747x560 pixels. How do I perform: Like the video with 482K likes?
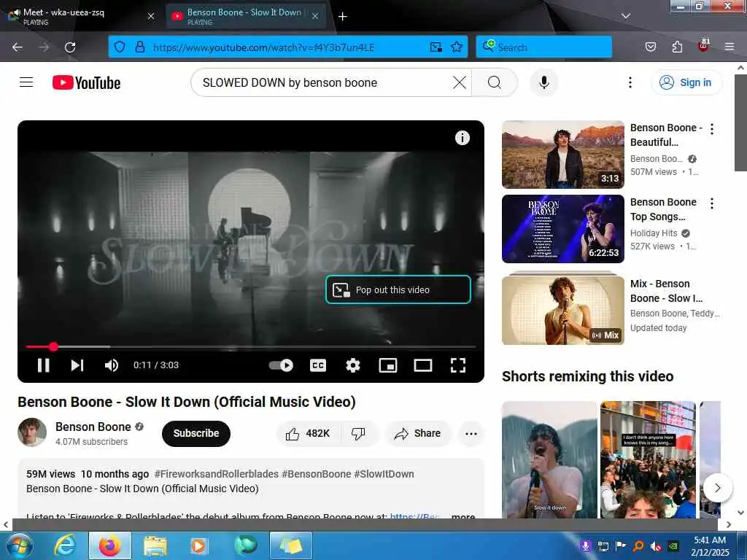308,433
